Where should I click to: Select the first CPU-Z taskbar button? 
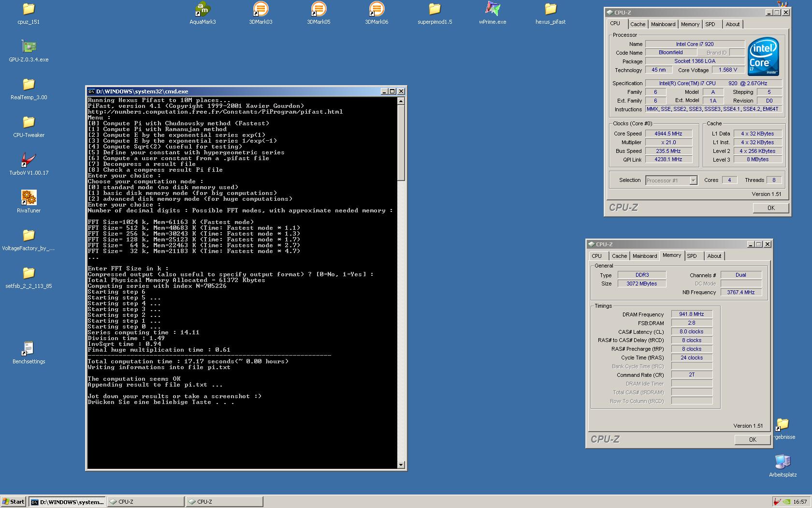146,502
